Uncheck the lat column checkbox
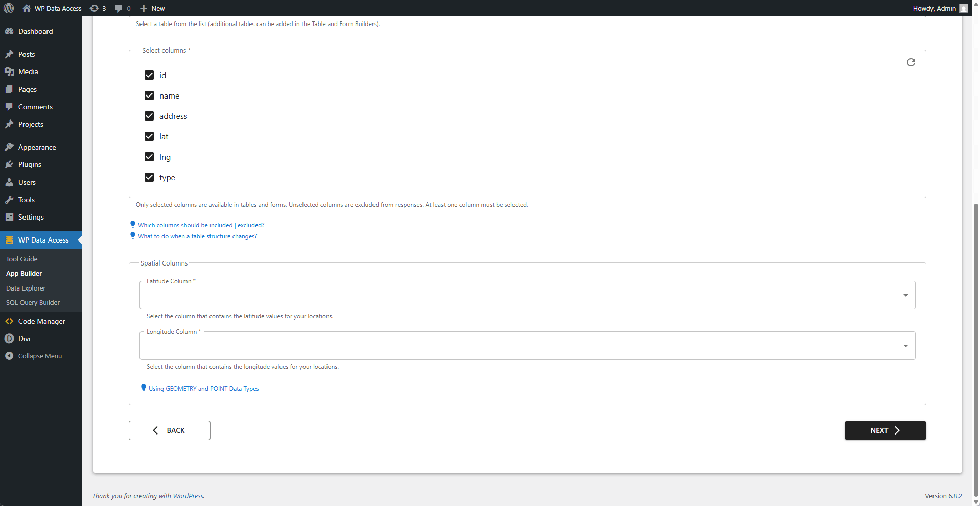The height and width of the screenshot is (506, 980). pyautogui.click(x=149, y=136)
